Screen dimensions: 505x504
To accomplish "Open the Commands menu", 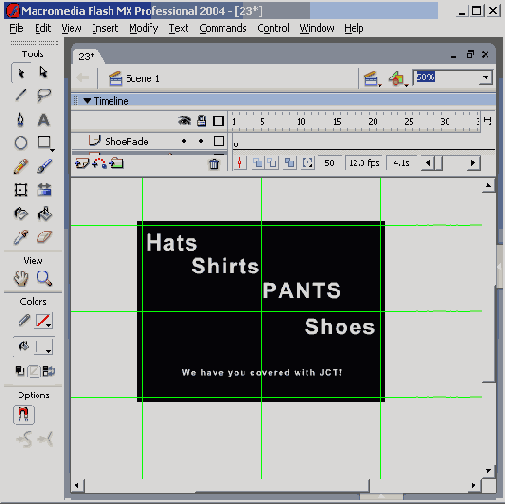I will tap(223, 28).
